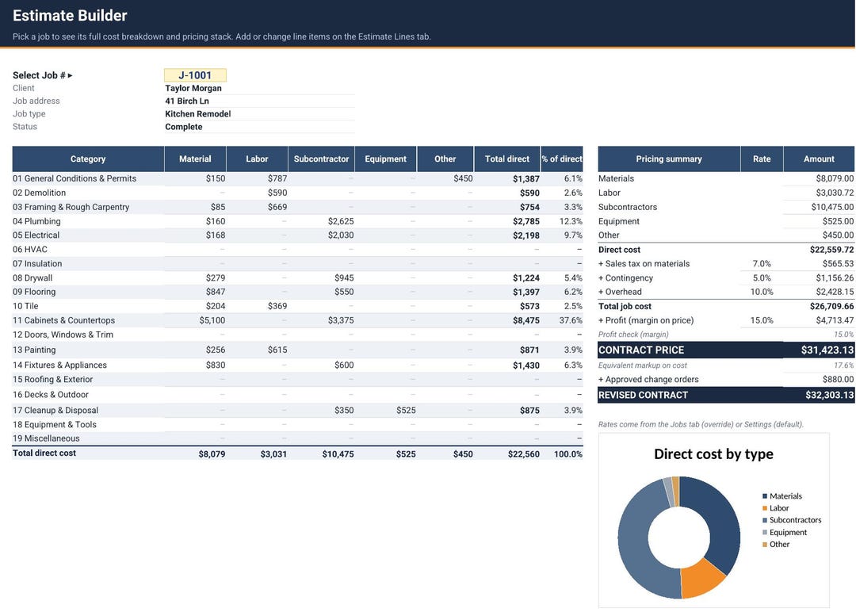This screenshot has height=616, width=856.
Task: Select the $450 general conditions other cell
Action: pyautogui.click(x=445, y=178)
